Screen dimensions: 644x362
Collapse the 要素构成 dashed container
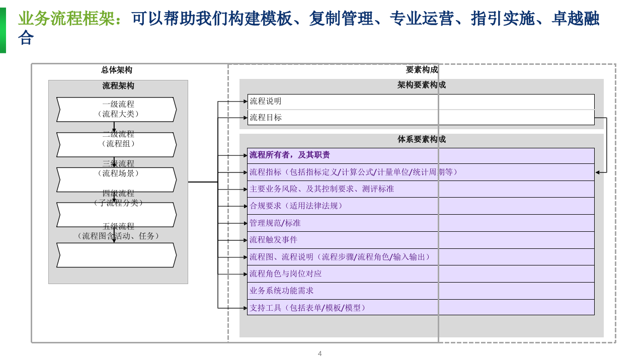point(422,70)
